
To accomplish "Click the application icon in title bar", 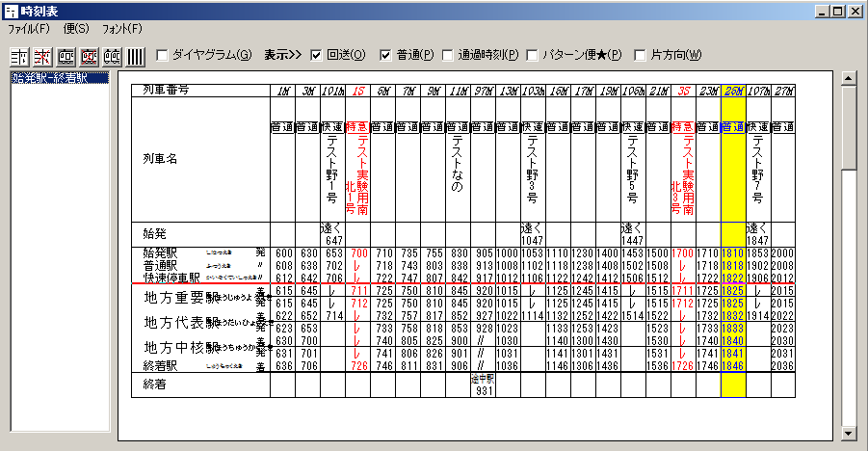I will [11, 11].
